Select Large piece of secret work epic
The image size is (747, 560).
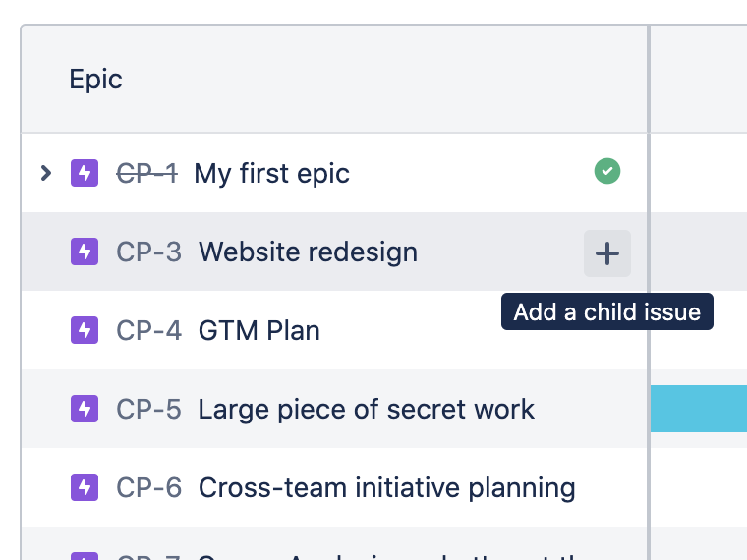[366, 410]
